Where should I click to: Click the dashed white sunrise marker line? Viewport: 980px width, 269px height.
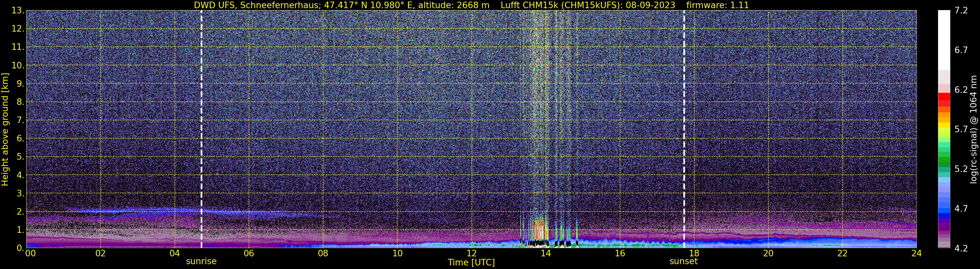pos(201,129)
